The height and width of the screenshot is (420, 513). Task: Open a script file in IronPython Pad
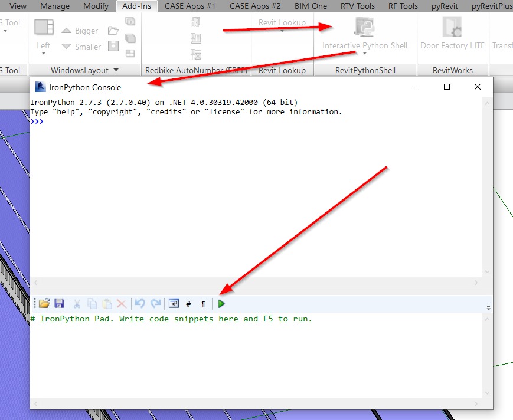[44, 304]
